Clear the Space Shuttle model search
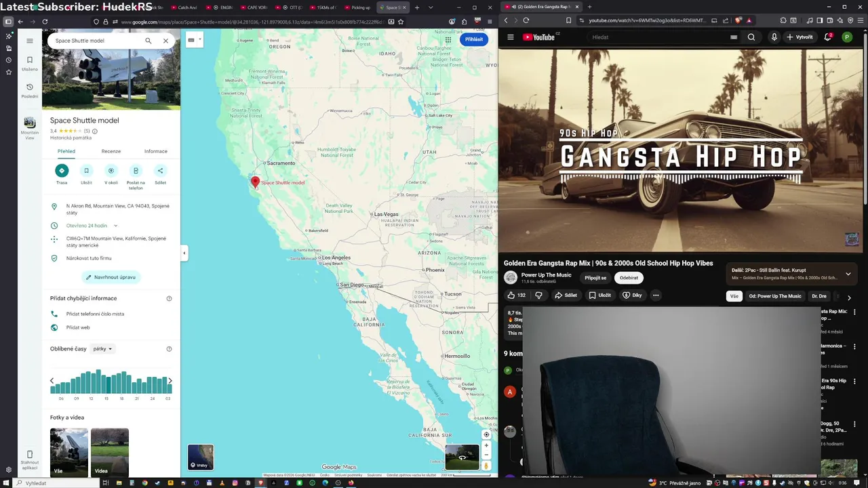 pyautogui.click(x=165, y=41)
